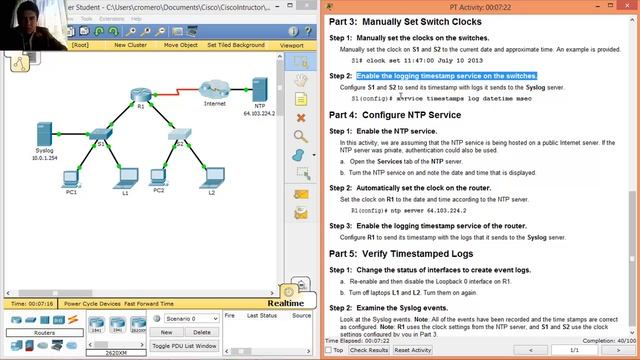Select PC1 in the topology
Image resolution: width=640 pixels, height=360 pixels.
tap(71, 179)
